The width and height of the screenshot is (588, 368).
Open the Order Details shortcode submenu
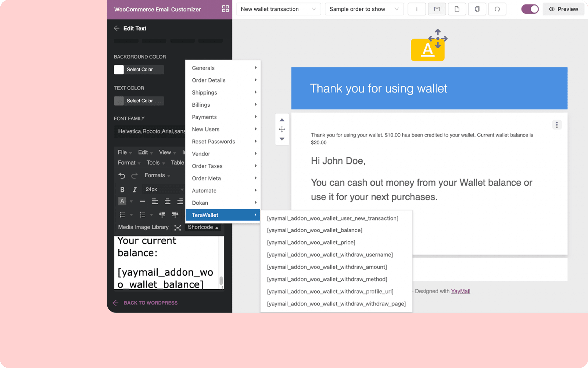[223, 80]
